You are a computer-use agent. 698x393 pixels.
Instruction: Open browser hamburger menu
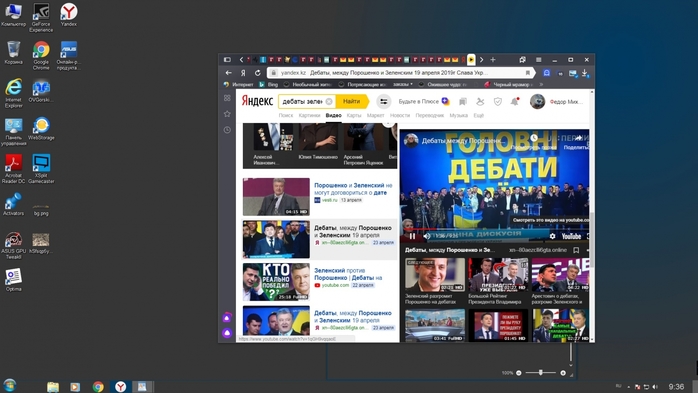click(539, 60)
